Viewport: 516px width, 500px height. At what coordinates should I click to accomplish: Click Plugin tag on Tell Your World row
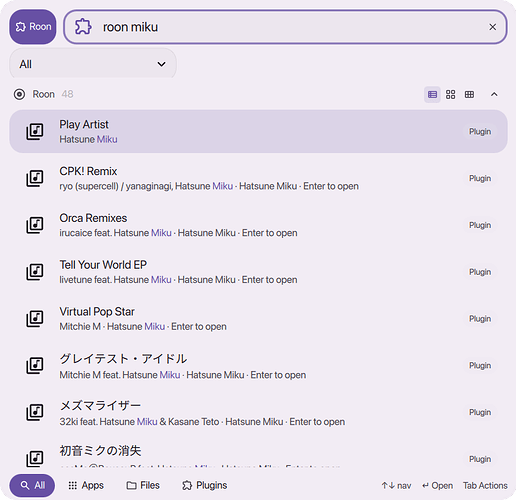[x=480, y=272]
